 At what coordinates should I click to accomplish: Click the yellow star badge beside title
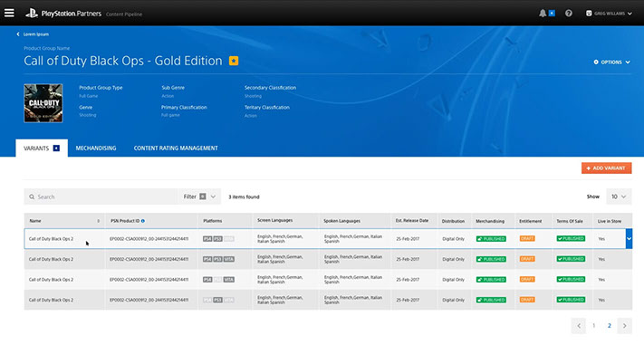[234, 62]
